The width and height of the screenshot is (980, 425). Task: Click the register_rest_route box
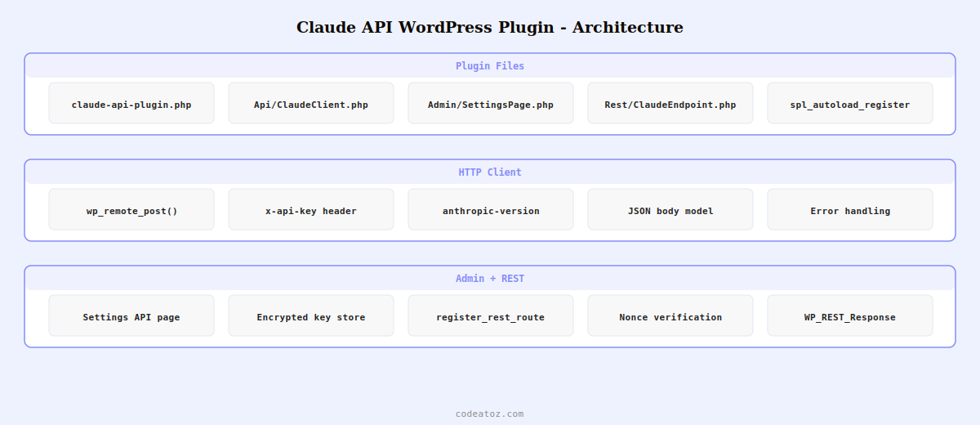click(491, 315)
